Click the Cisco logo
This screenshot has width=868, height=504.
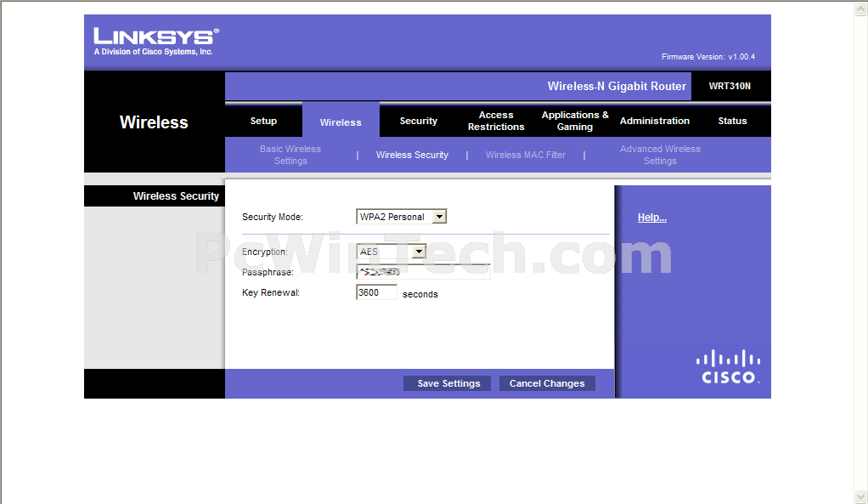729,366
